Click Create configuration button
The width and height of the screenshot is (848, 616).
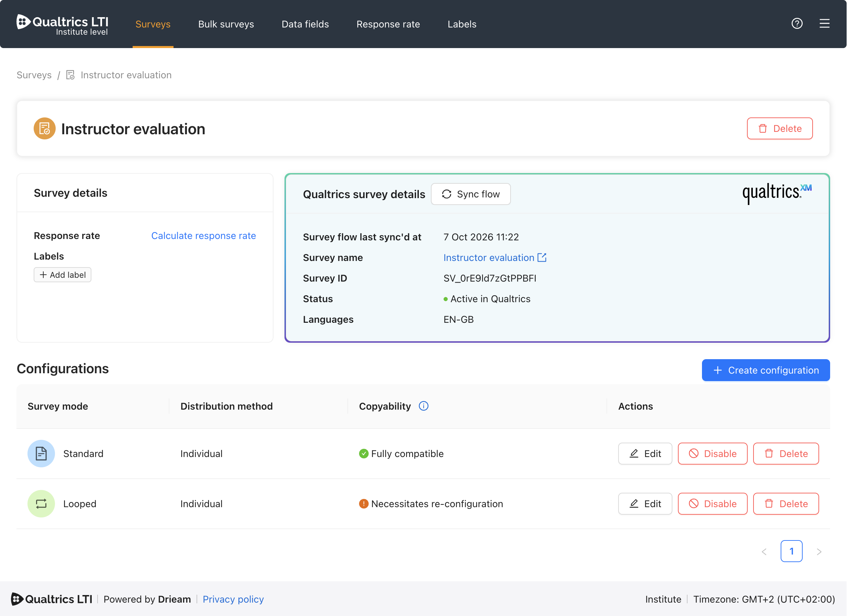point(766,370)
